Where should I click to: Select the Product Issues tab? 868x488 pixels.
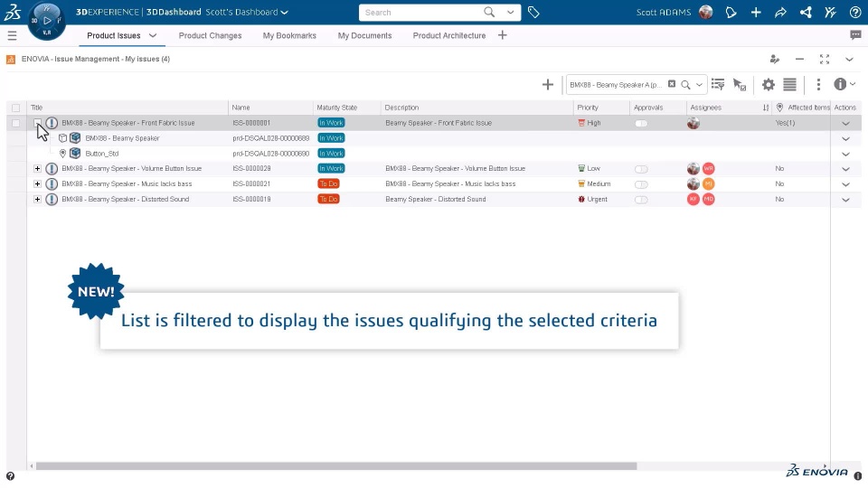114,35
